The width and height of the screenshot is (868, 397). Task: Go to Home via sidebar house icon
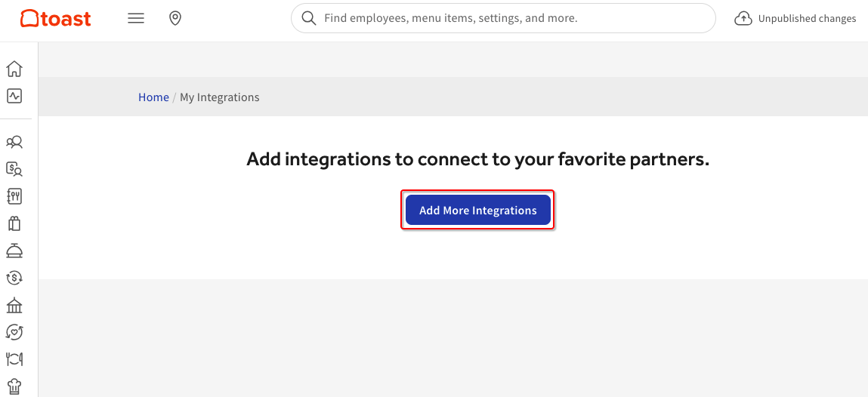(x=14, y=69)
